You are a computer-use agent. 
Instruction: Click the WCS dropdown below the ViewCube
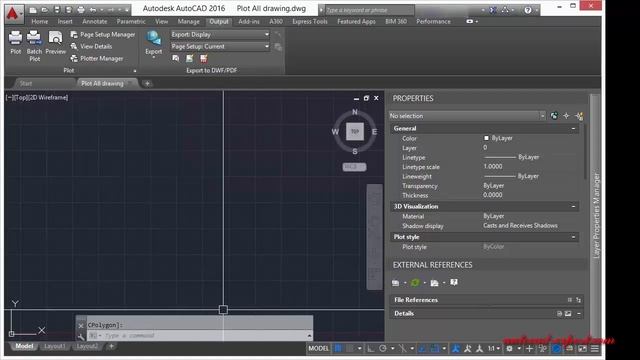(354, 167)
